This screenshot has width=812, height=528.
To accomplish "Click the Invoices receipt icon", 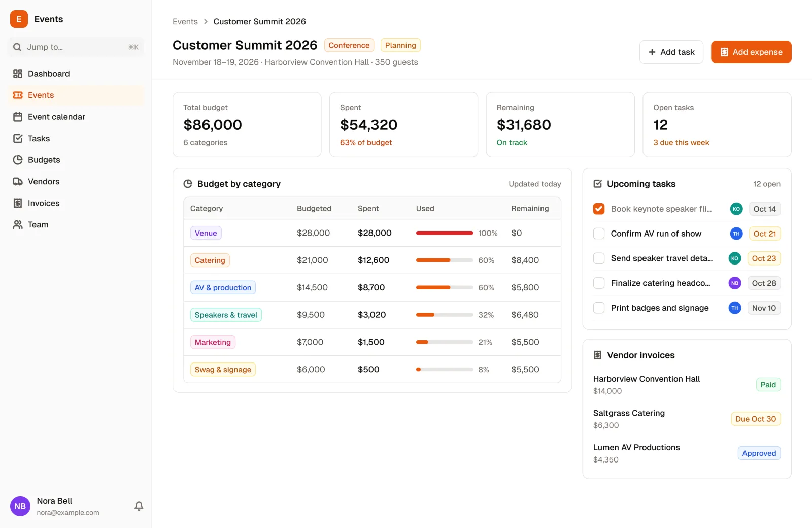I will pyautogui.click(x=18, y=203).
